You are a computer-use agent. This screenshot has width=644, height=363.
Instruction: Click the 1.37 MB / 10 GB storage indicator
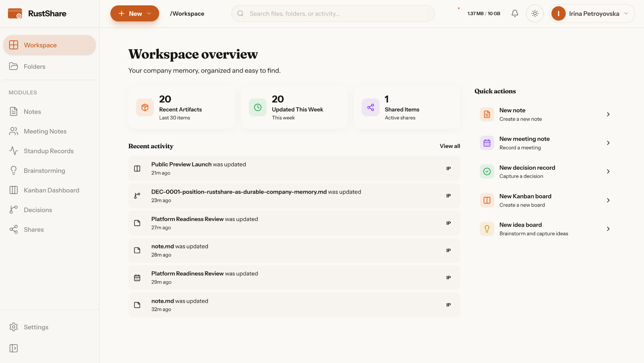click(x=484, y=14)
